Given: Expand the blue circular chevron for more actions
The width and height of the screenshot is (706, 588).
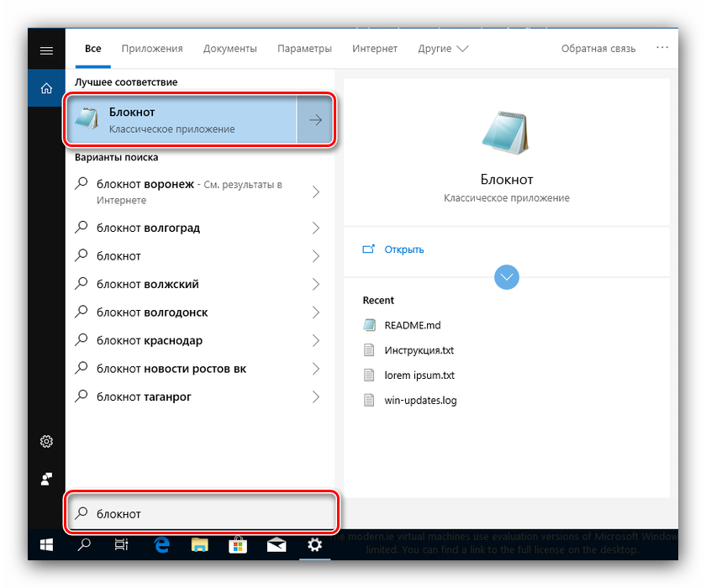Looking at the screenshot, I should click(507, 276).
